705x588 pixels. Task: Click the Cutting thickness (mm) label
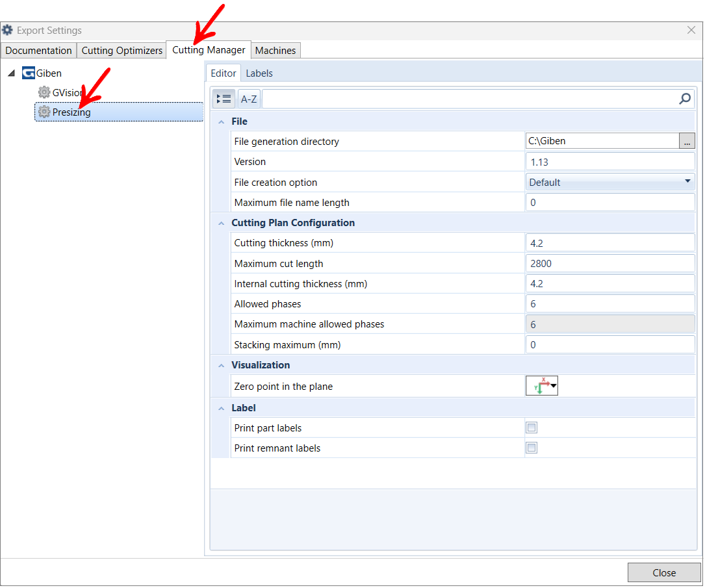[x=284, y=243]
